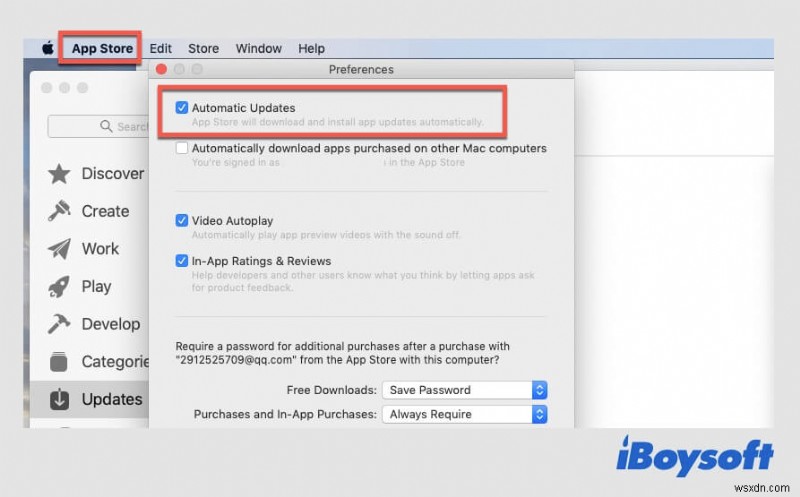Click the Play rocket icon

tap(59, 287)
